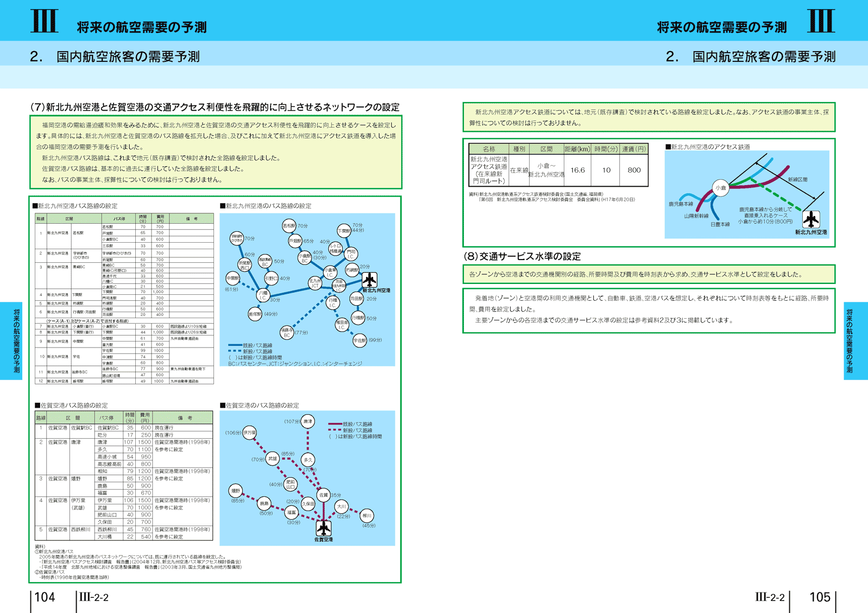Viewport: 868px width, 613px height.
Task: Click the 若松駅 node in the bus map
Action: tap(290, 225)
